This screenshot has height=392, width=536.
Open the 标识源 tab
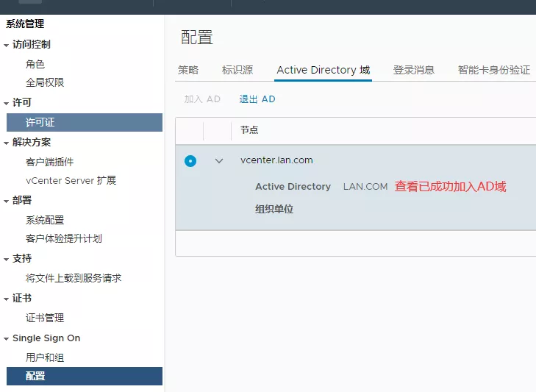(x=237, y=70)
